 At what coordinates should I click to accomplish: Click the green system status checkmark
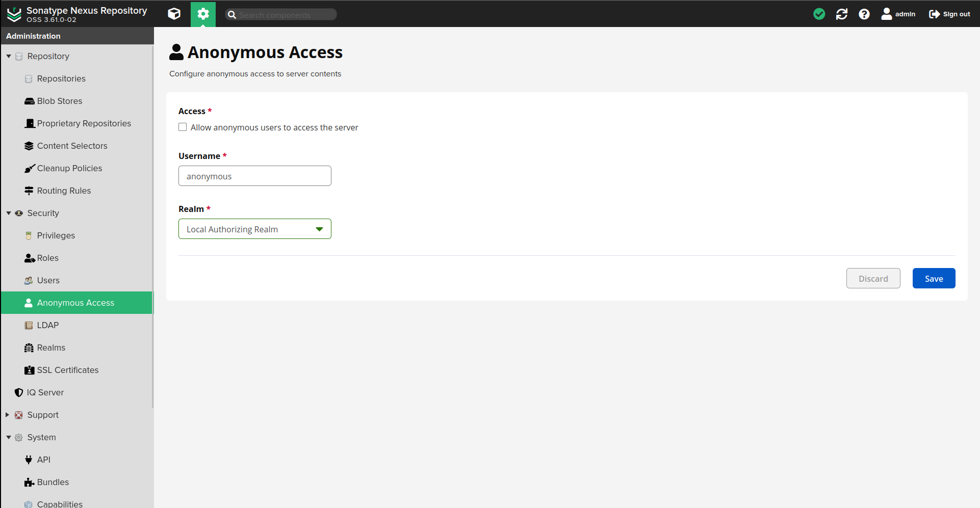pos(819,14)
